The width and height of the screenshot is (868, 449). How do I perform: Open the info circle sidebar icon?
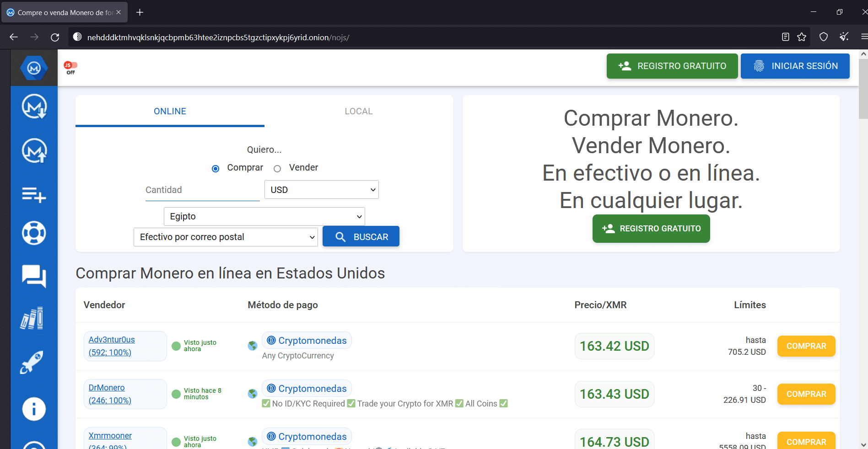pos(34,409)
